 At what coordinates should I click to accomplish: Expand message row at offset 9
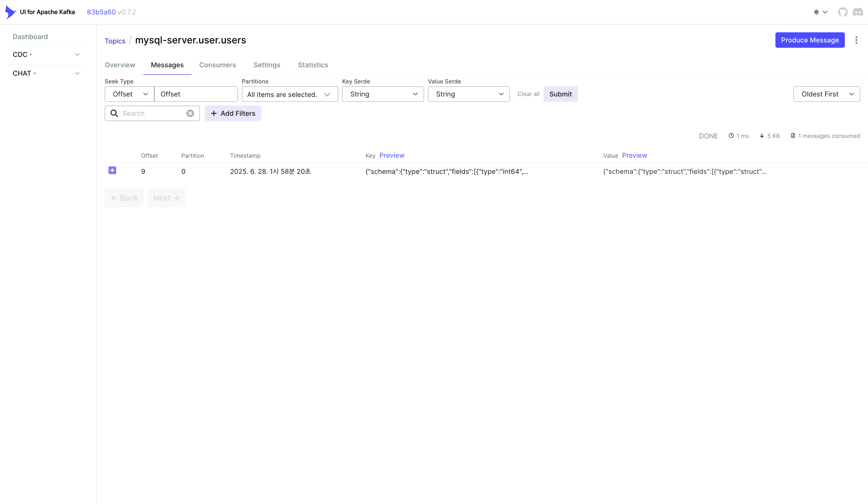[x=112, y=170]
